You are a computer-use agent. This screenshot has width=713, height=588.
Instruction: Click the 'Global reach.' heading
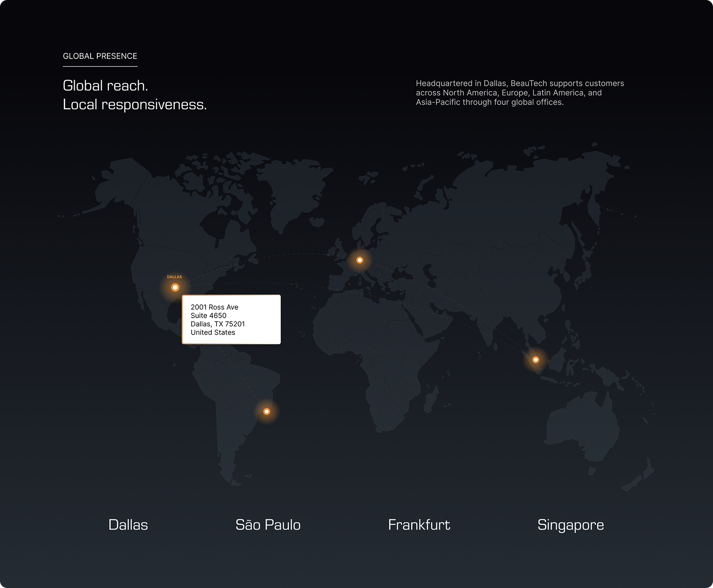click(x=105, y=86)
